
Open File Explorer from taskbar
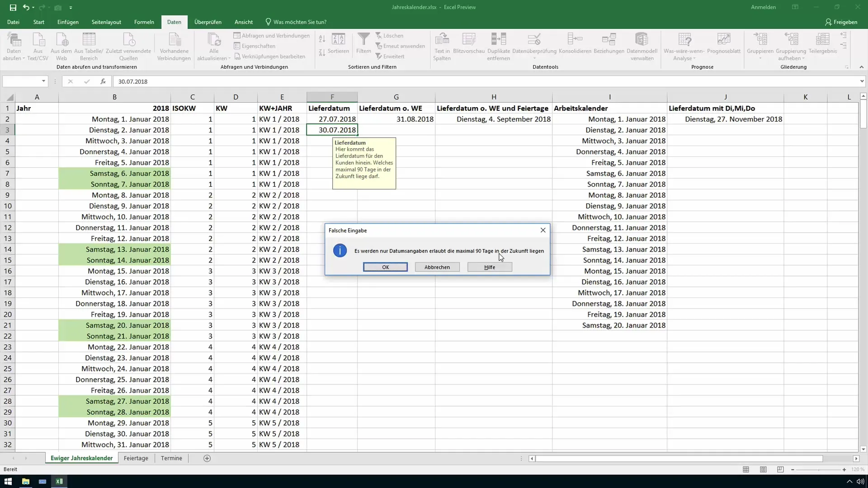click(25, 481)
